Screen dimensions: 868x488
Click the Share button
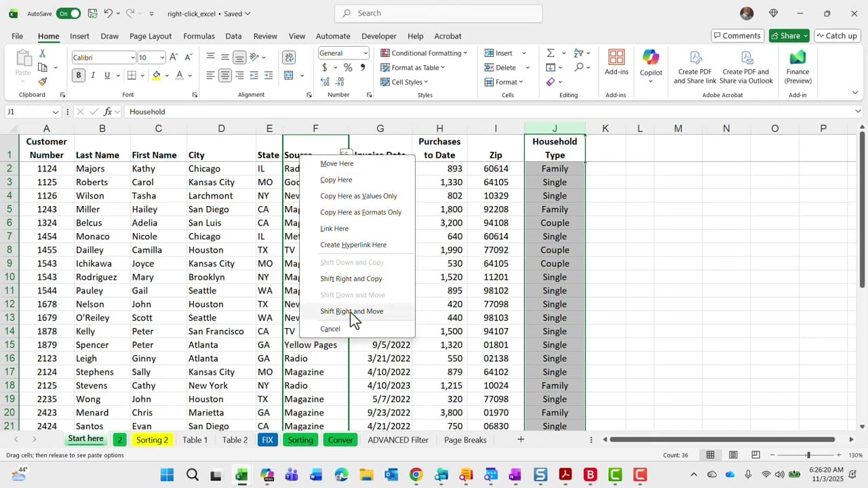[x=787, y=36]
